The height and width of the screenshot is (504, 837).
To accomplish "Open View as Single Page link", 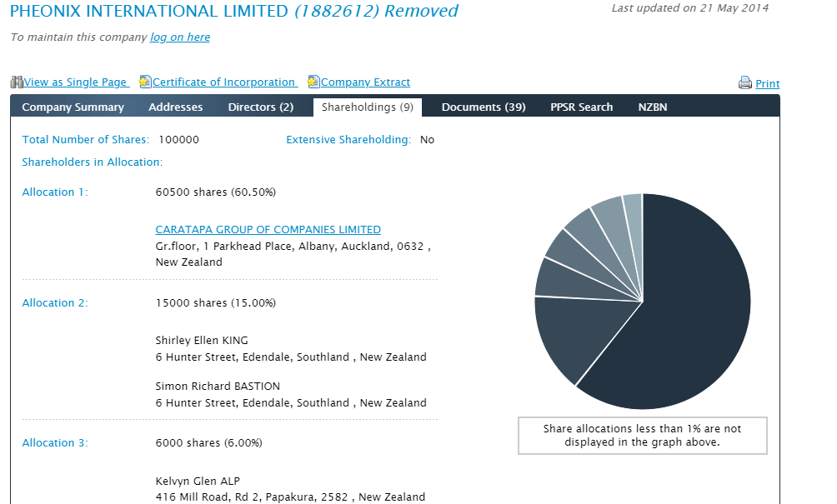I will (x=75, y=82).
